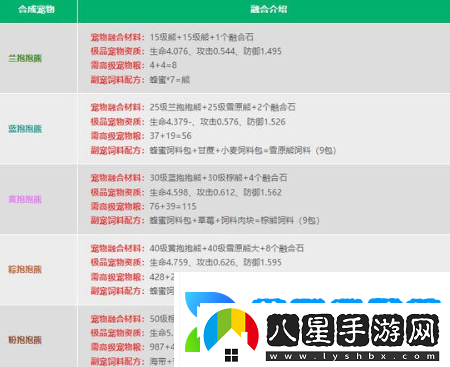The image size is (450, 367).
Task: Select the pet name '棕抱抱熊'
Action: click(25, 269)
